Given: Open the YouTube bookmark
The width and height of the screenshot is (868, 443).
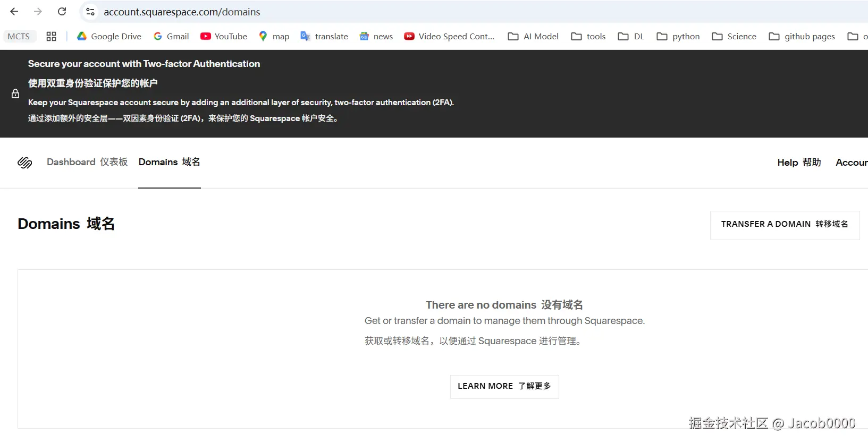Looking at the screenshot, I should point(224,36).
